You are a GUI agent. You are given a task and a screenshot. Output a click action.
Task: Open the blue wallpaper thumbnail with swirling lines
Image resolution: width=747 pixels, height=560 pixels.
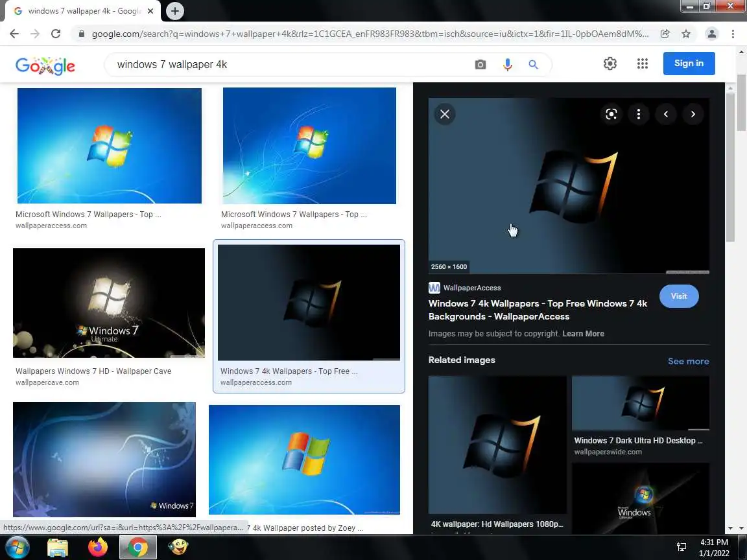tap(309, 146)
